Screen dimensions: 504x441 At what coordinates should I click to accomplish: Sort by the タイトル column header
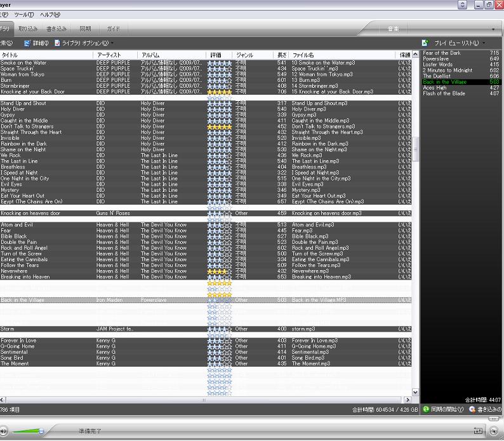click(x=46, y=55)
